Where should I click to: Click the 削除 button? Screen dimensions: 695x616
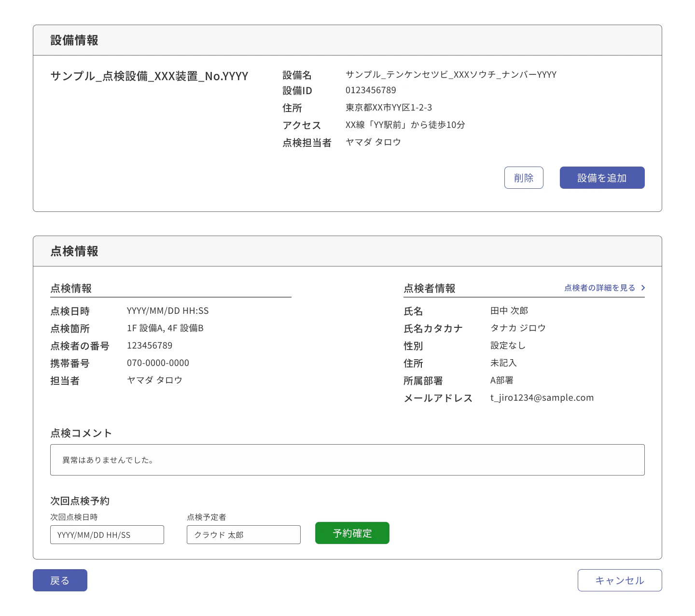524,178
